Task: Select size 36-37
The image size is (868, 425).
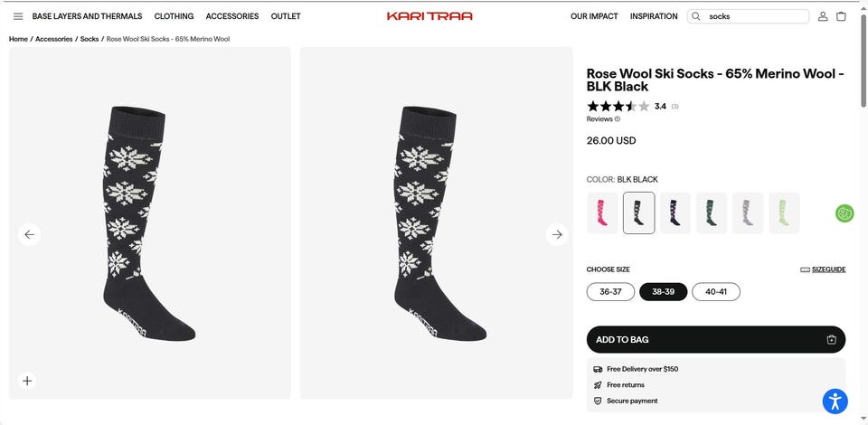Action: tap(610, 292)
